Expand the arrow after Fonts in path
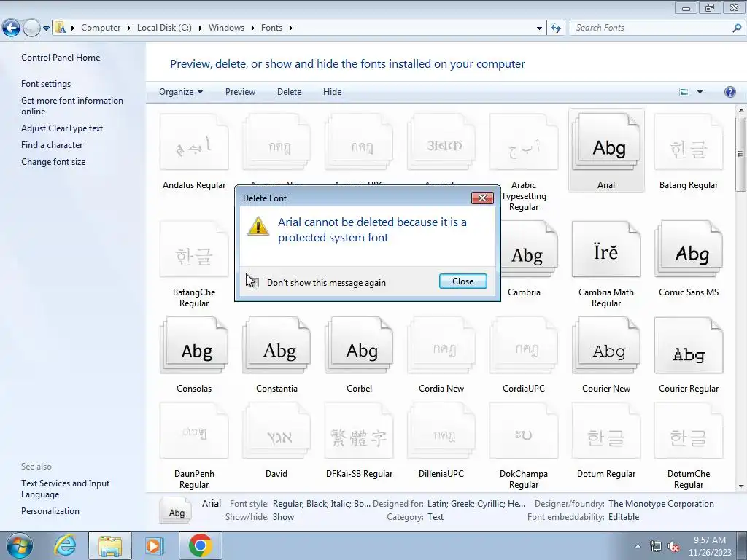747x560 pixels. tap(290, 28)
